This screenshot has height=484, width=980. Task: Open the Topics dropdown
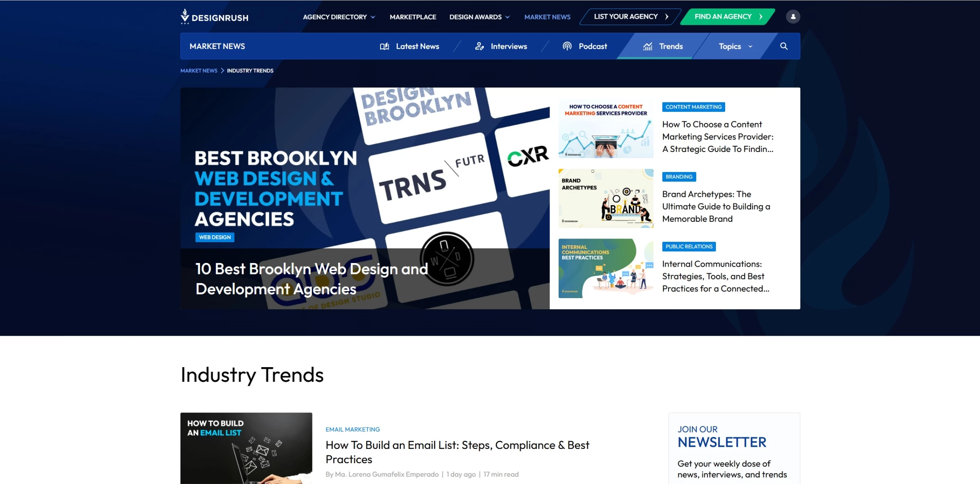[x=735, y=47]
